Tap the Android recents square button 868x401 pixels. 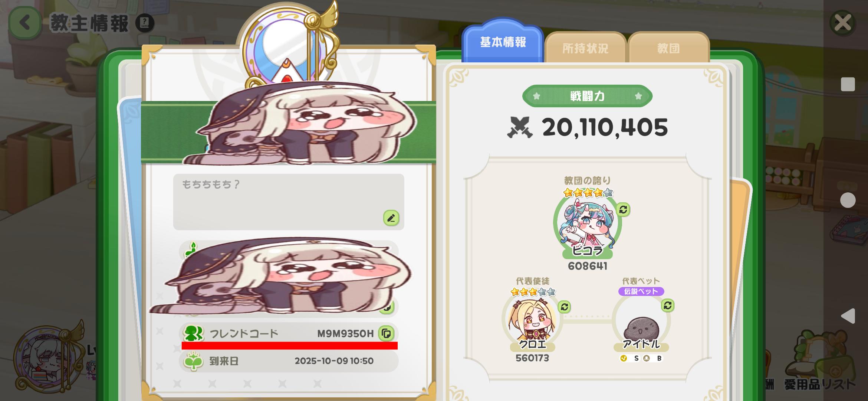(848, 84)
